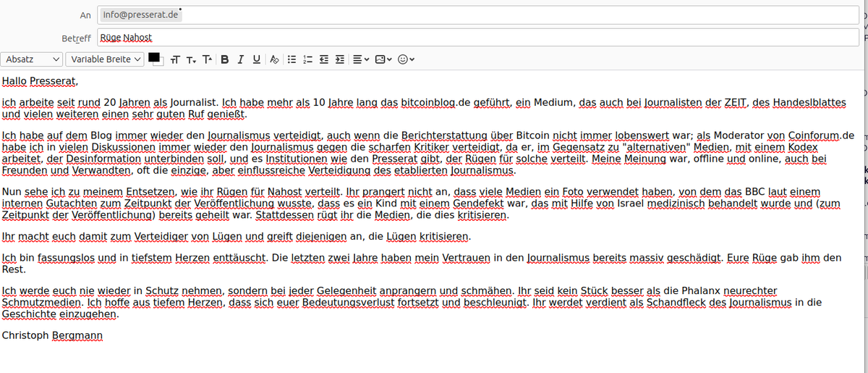
Task: Click the signature 'Christoph Bergmann'
Action: coord(52,335)
